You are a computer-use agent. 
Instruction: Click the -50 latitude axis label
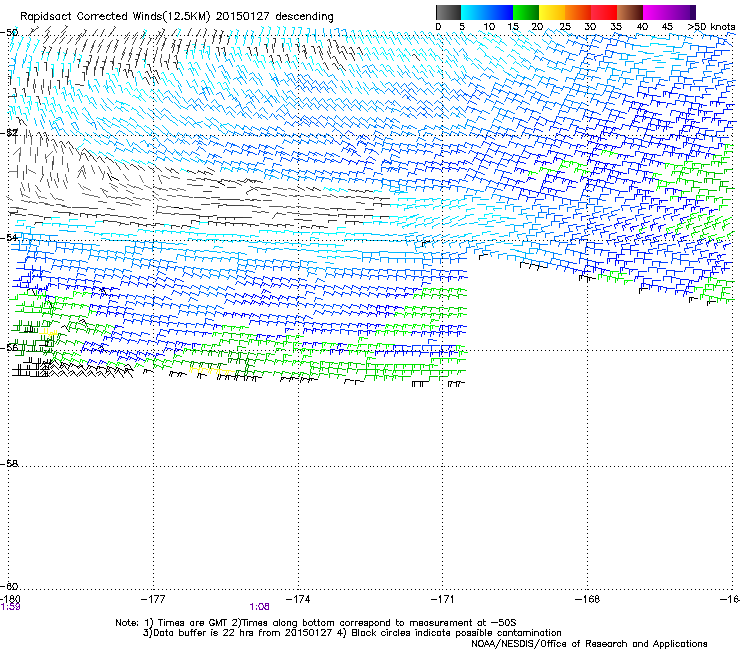point(9,33)
